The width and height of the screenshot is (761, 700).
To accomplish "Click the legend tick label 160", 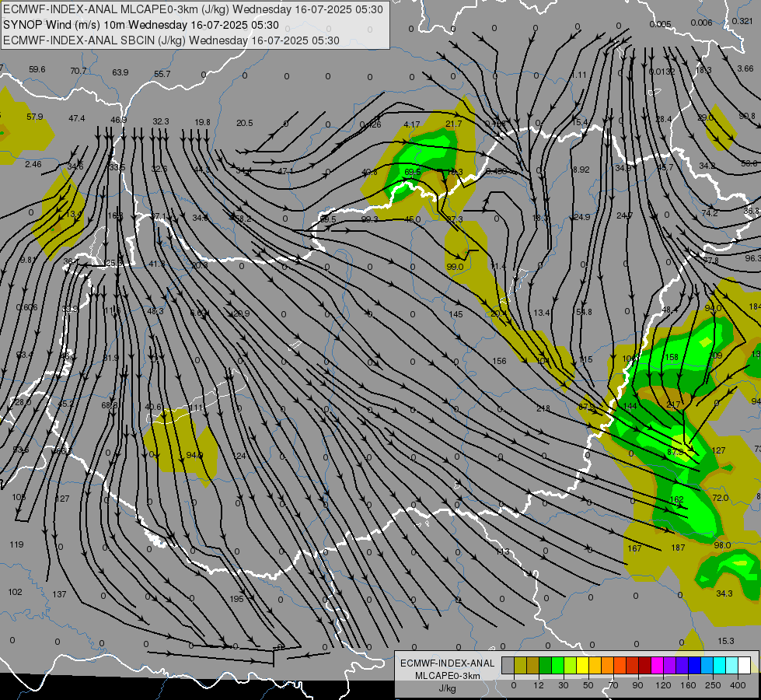I will tap(688, 685).
